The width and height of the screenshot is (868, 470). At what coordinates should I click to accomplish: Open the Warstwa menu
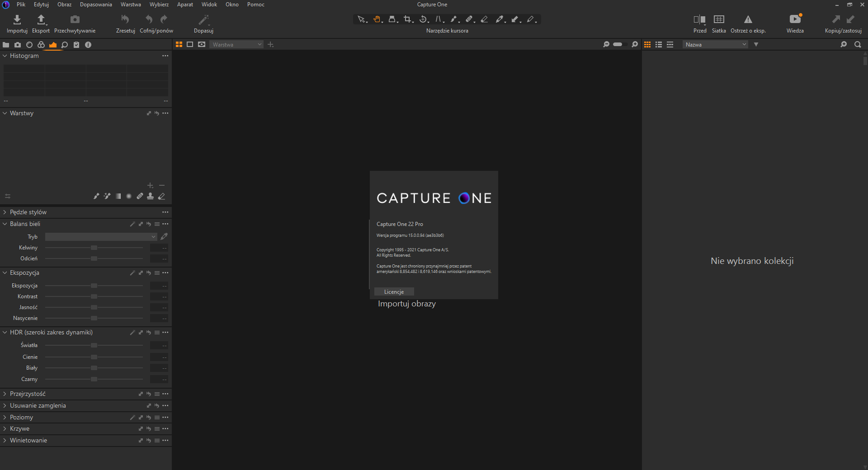[x=131, y=5]
